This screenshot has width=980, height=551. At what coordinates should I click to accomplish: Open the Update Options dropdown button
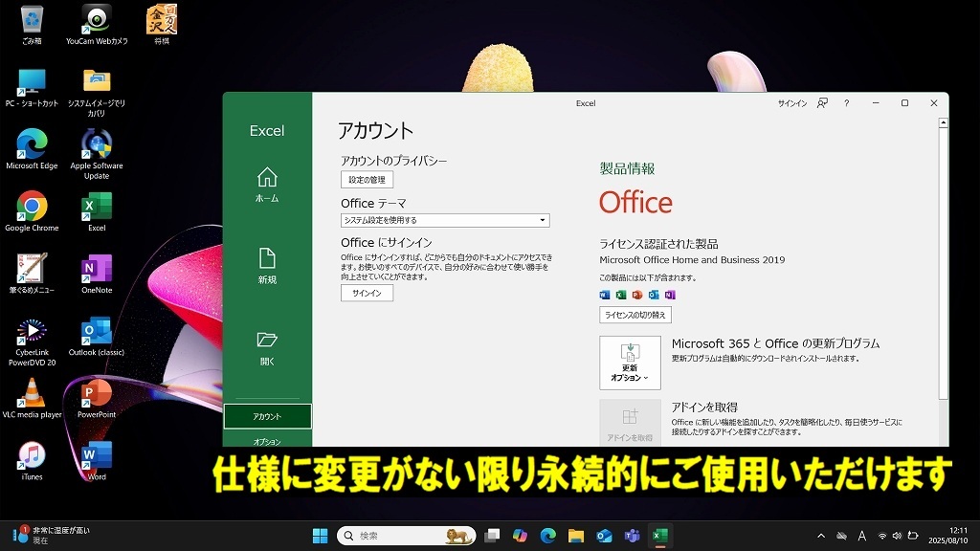(x=630, y=363)
